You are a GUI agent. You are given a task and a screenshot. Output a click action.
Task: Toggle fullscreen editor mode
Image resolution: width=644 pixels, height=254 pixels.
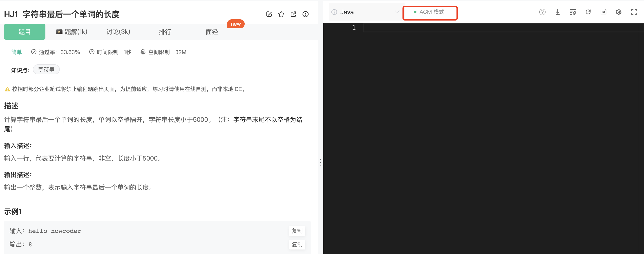tap(634, 12)
